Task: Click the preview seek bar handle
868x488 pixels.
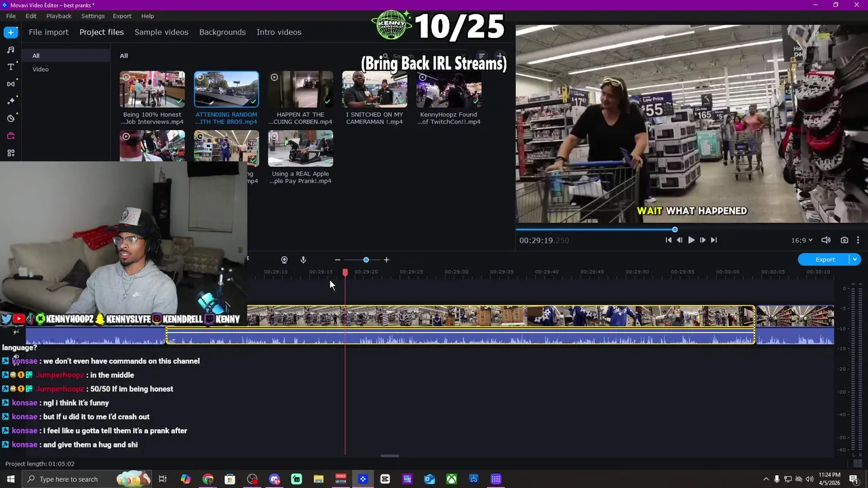Action: (675, 230)
